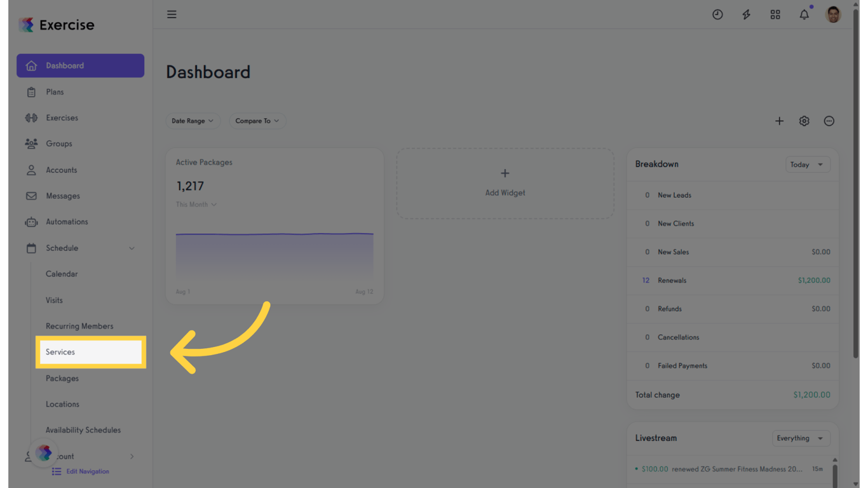Open dashboard settings gear icon
Screen dimensions: 868x488
click(x=804, y=121)
